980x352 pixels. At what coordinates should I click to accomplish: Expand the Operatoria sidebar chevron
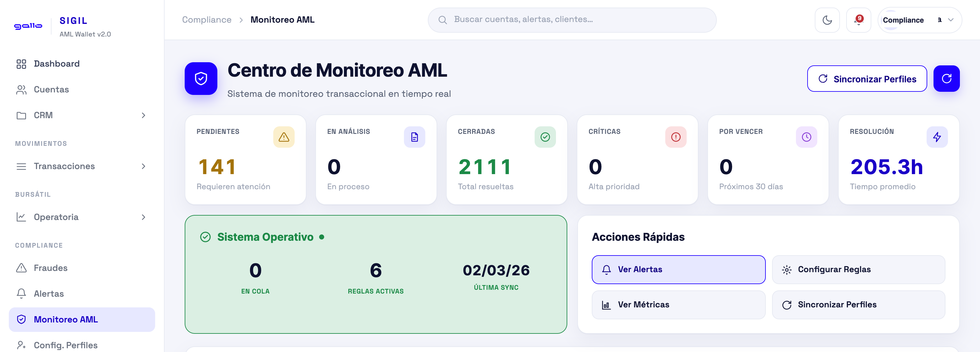[144, 217]
